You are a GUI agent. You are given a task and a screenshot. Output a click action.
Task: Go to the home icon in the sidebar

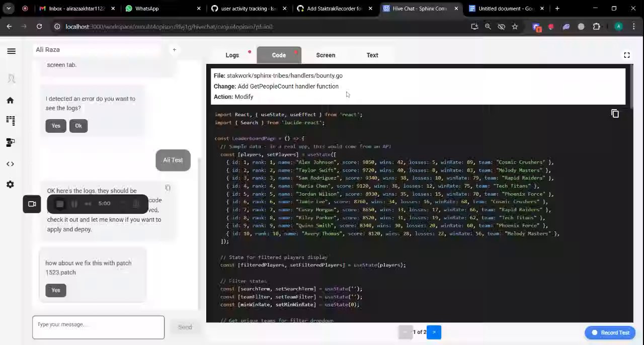pos(10,100)
